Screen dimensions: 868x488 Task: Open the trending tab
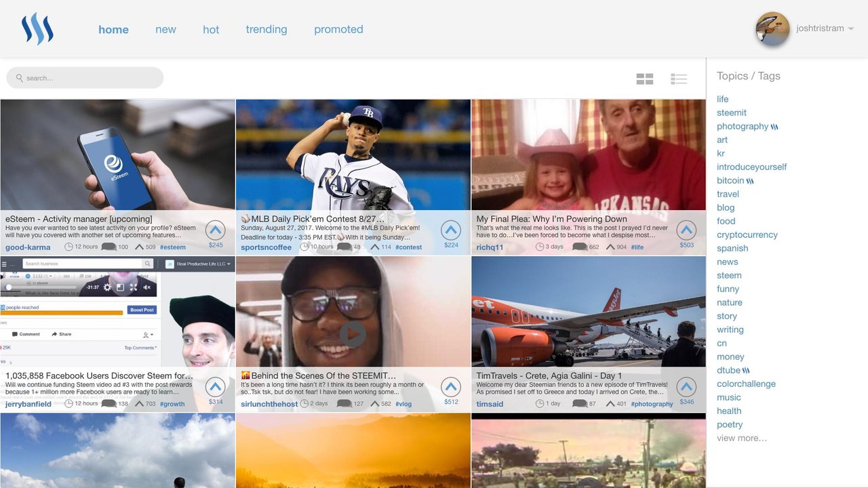[x=267, y=29]
